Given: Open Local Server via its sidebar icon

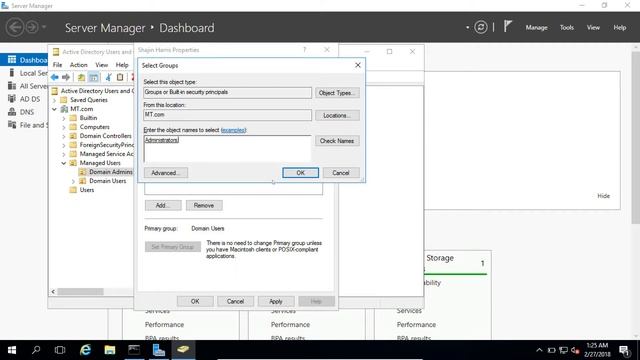Looking at the screenshot, I should point(12,73).
